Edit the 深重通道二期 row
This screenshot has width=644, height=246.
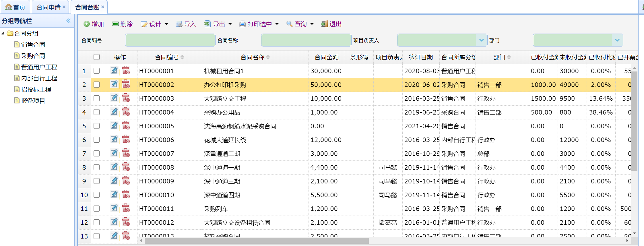pos(114,153)
